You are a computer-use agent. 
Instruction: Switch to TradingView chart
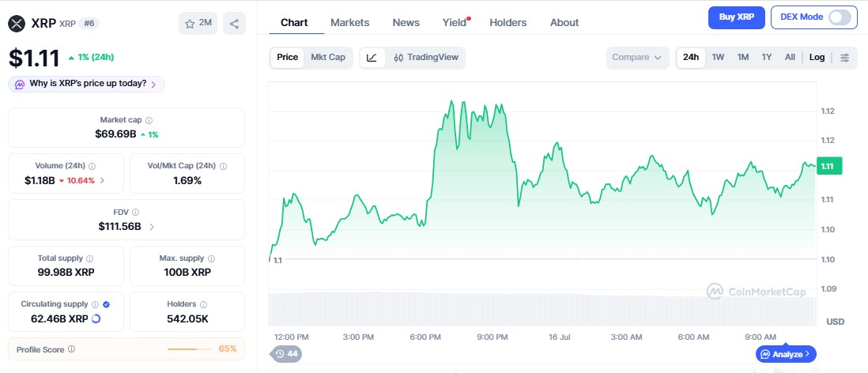[x=426, y=57]
